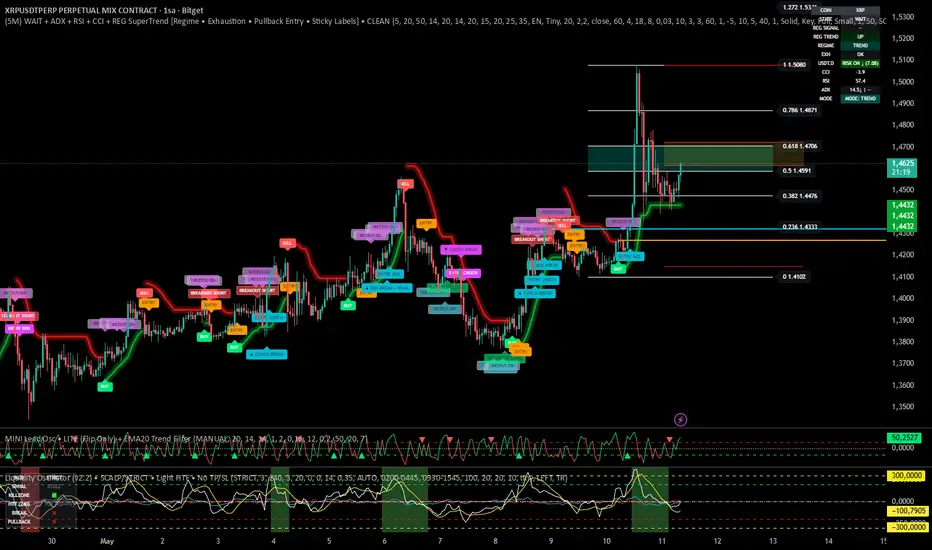Click the 1,4000 price axis label
The image size is (932, 550).
[903, 298]
